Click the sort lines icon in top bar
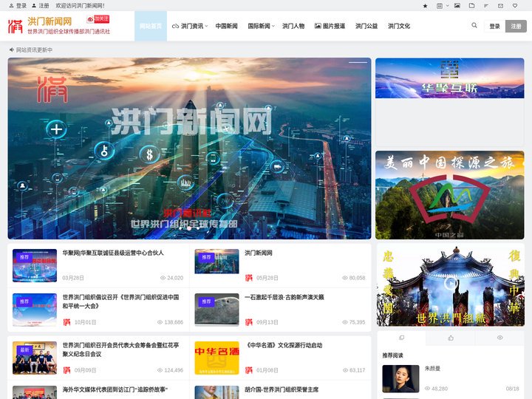Image resolution: width=532 pixels, height=399 pixels. 486,6
